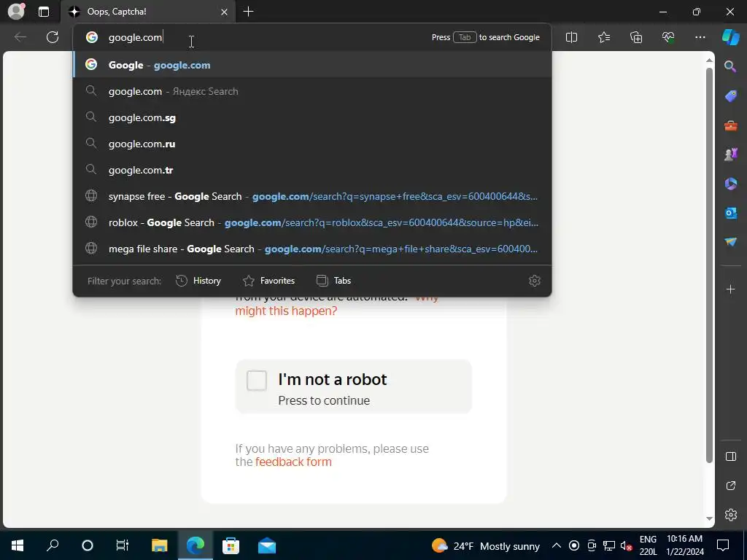Viewport: 747px width, 560px height.
Task: Open the Windows Start menu
Action: tap(18, 545)
